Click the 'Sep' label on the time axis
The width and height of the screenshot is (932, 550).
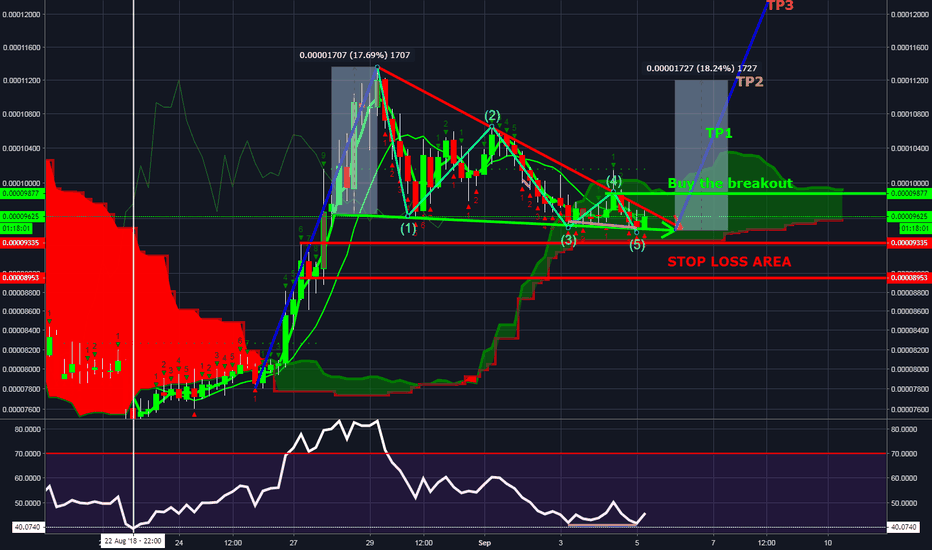pyautogui.click(x=484, y=543)
